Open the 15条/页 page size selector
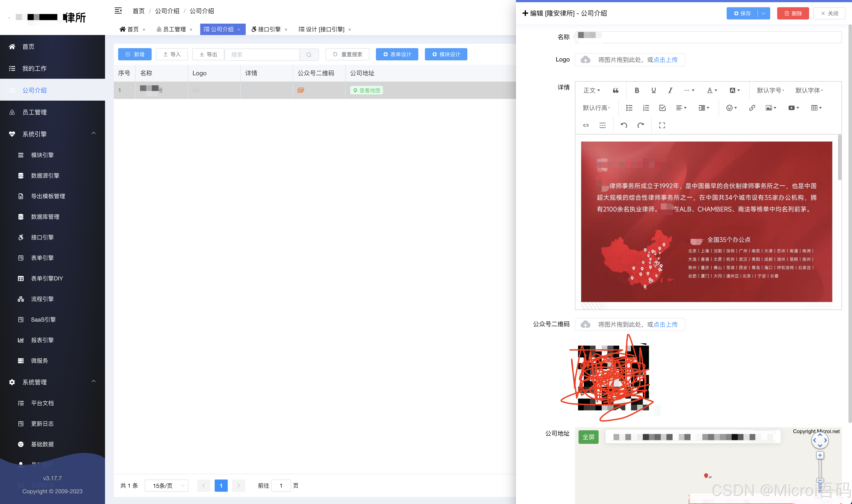 point(167,486)
